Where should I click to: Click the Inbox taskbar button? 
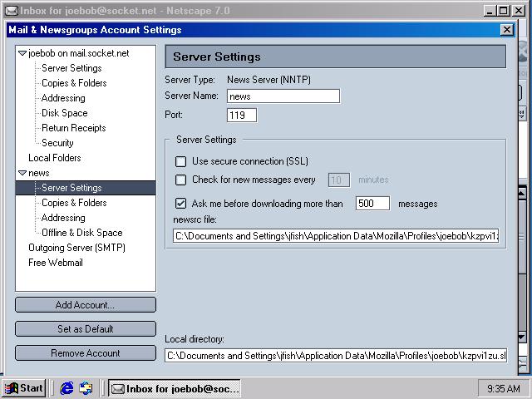(x=175, y=388)
